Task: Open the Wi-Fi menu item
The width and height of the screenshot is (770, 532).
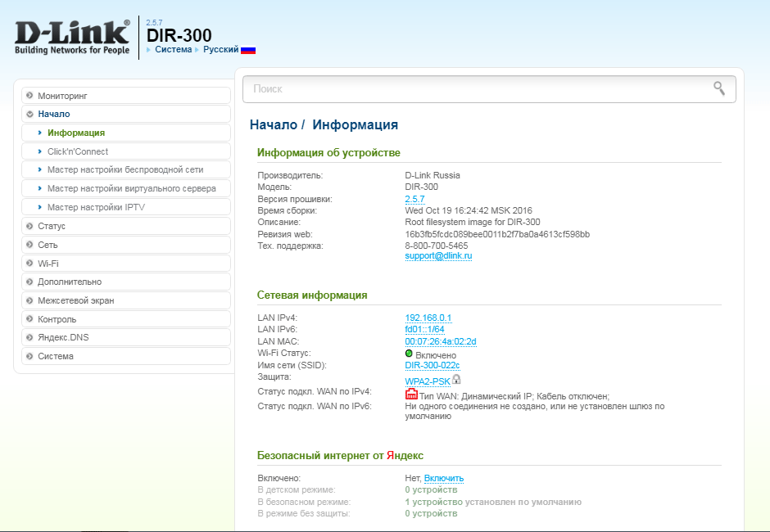Action: pyautogui.click(x=126, y=263)
